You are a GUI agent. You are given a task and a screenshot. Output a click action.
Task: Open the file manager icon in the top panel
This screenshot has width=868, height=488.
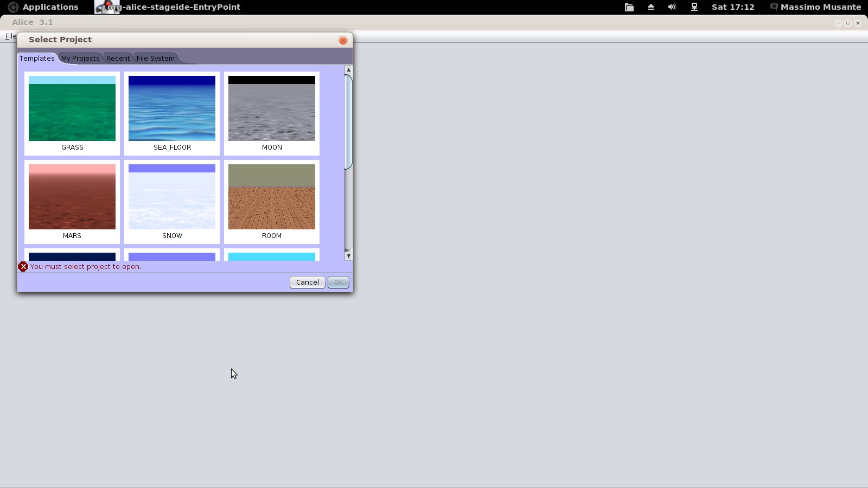(x=629, y=7)
